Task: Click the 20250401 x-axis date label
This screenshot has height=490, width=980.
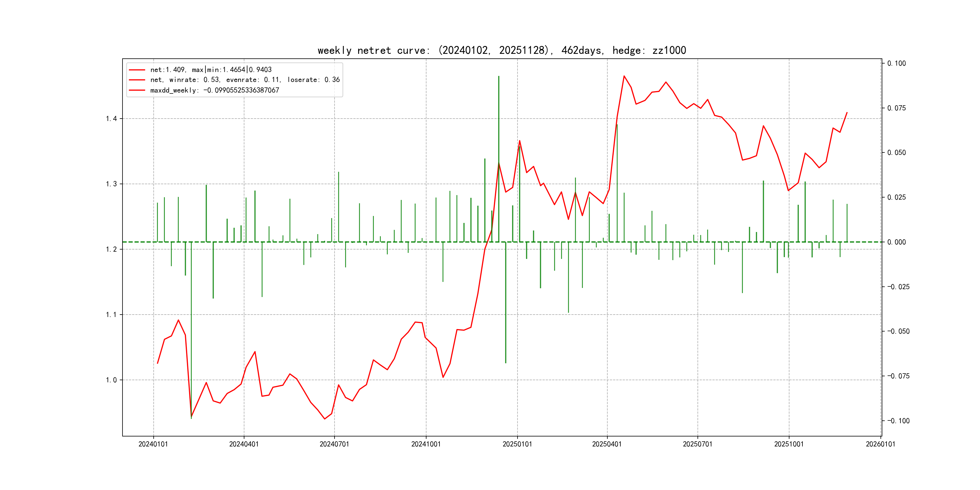Action: (x=607, y=444)
